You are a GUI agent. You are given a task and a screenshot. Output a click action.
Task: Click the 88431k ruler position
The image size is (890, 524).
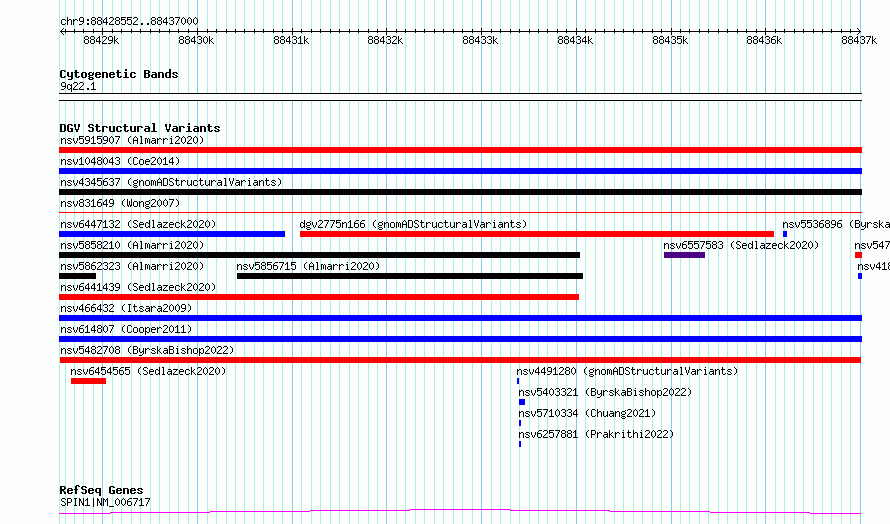click(291, 40)
